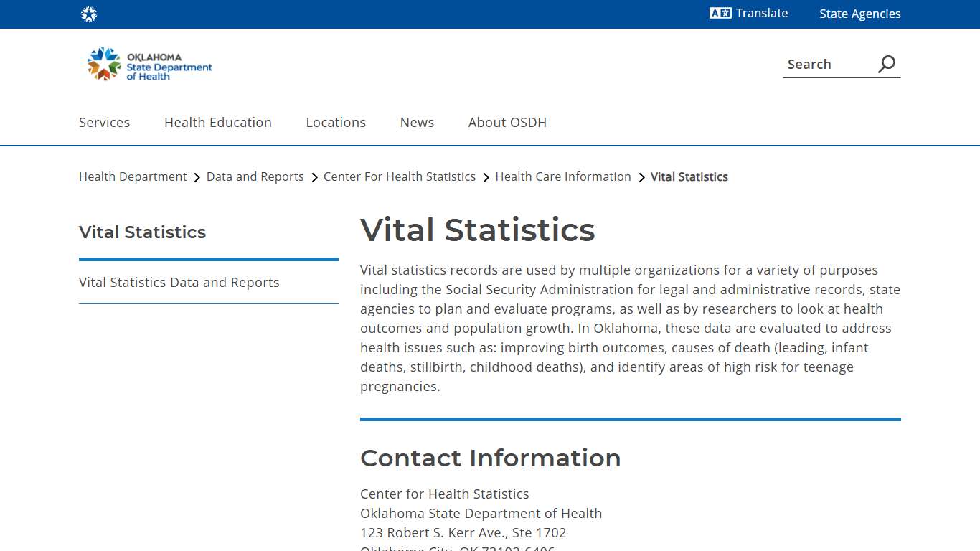Click the chevron after Data and Reports
Viewport: 980px width, 551px height.
[x=314, y=177]
